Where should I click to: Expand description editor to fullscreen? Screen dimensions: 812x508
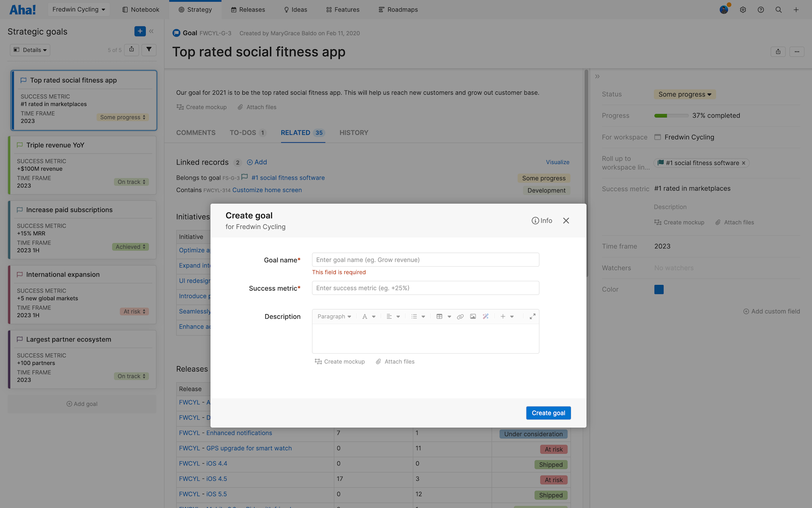pyautogui.click(x=532, y=317)
